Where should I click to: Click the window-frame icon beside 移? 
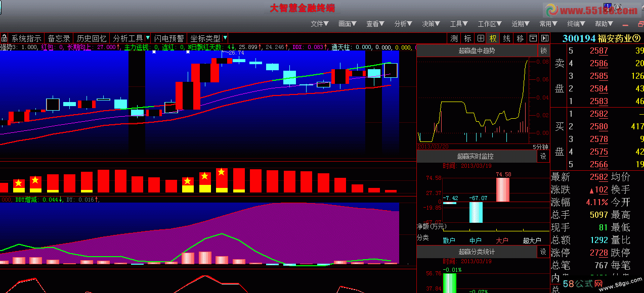(x=533, y=38)
